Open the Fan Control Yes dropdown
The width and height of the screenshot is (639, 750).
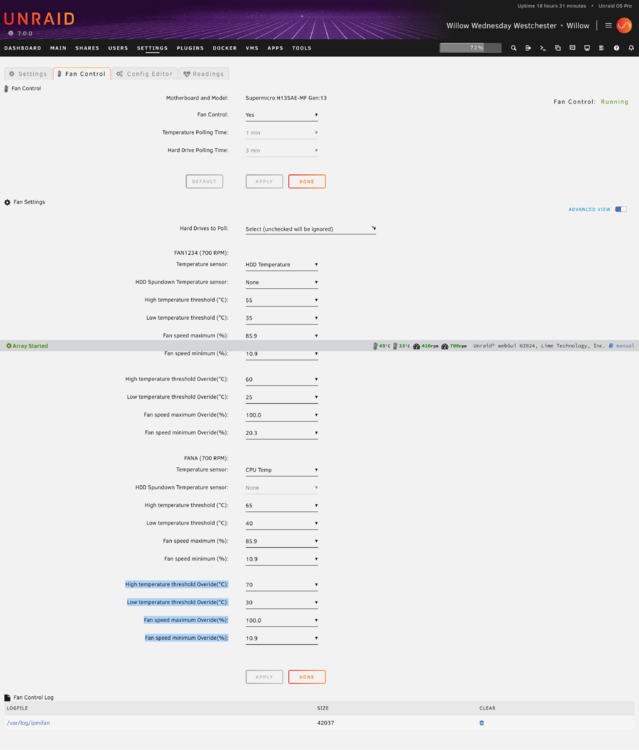282,115
